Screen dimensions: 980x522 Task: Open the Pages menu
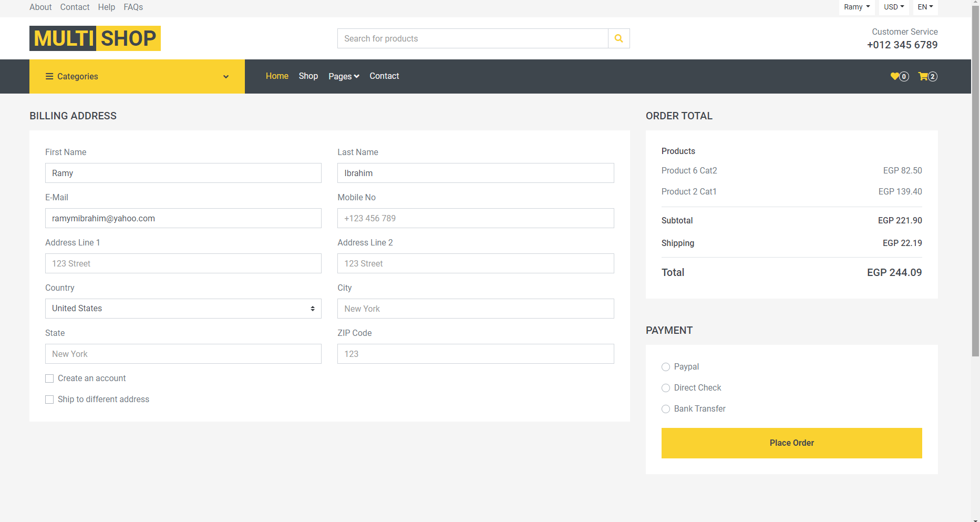(x=343, y=76)
